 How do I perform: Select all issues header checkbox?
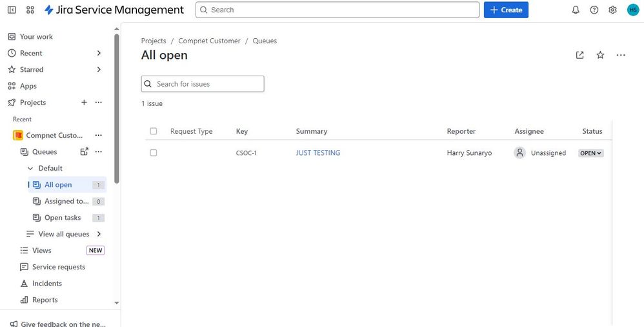[x=153, y=131]
